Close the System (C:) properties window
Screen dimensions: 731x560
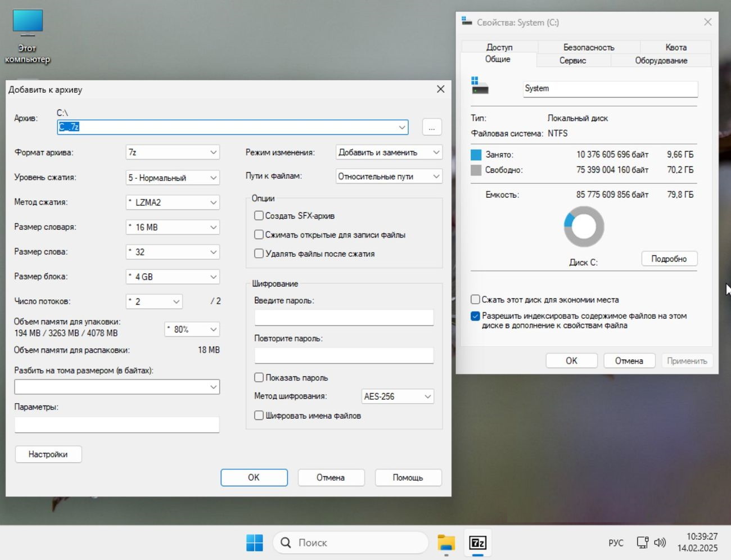tap(707, 22)
